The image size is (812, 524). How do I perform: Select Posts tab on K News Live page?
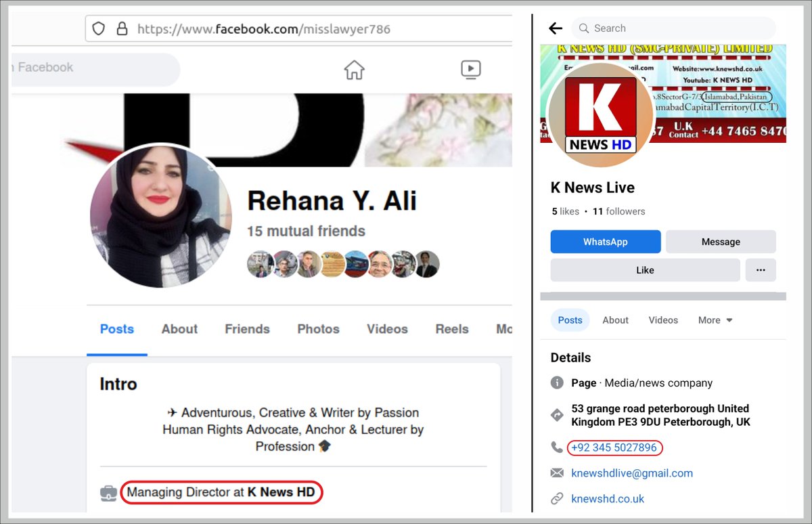pos(570,320)
